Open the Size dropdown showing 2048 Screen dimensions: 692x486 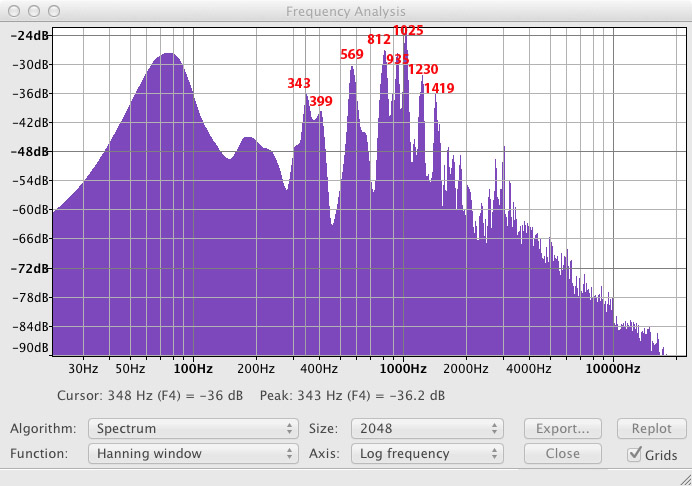click(427, 428)
